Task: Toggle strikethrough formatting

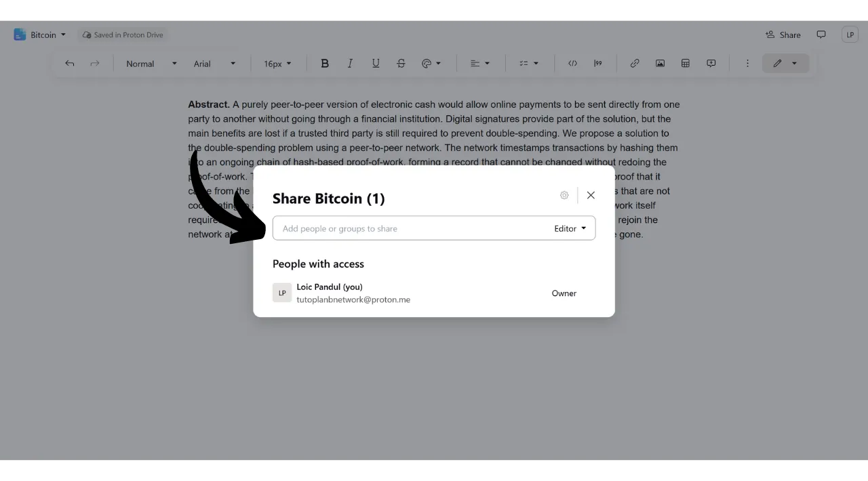Action: (401, 64)
